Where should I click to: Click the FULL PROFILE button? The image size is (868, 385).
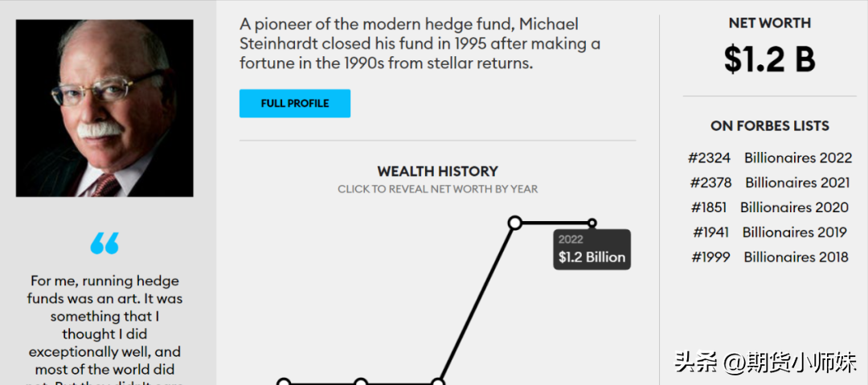click(294, 104)
